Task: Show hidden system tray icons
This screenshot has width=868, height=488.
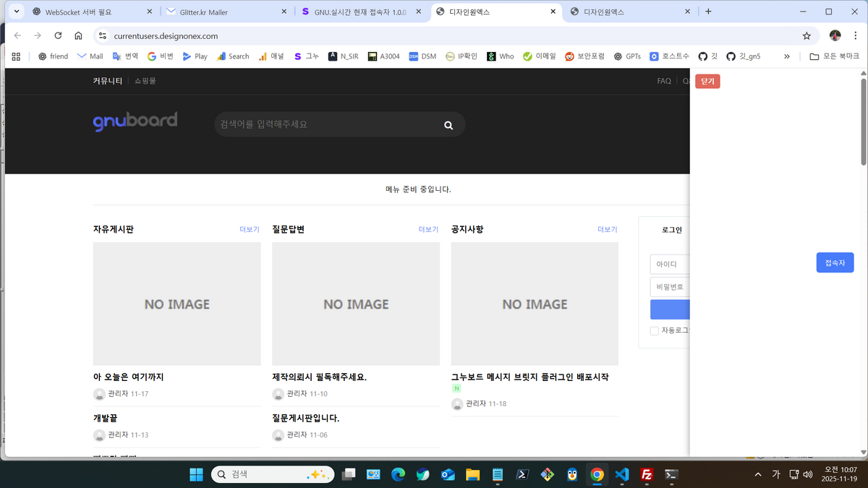Action: pyautogui.click(x=758, y=475)
